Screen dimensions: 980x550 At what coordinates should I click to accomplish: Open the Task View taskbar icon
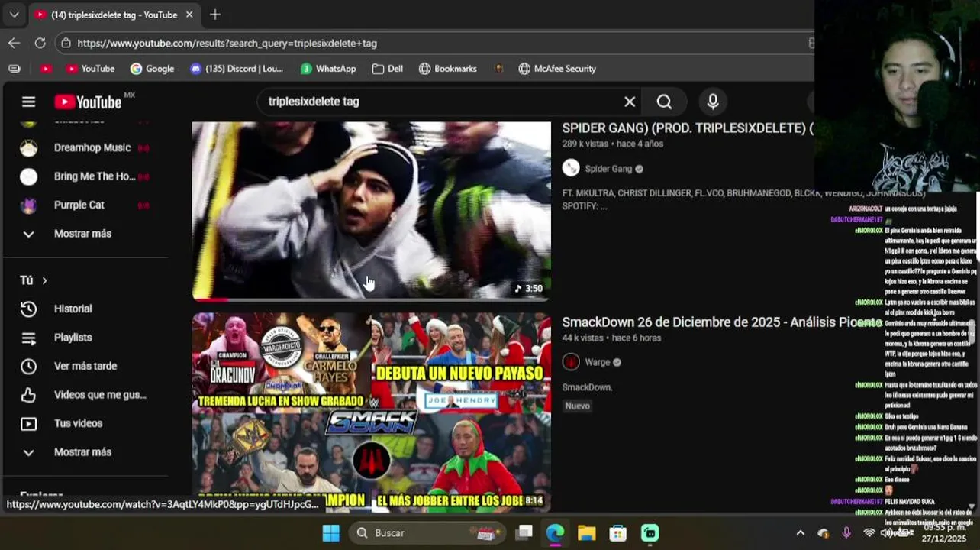[x=524, y=532]
